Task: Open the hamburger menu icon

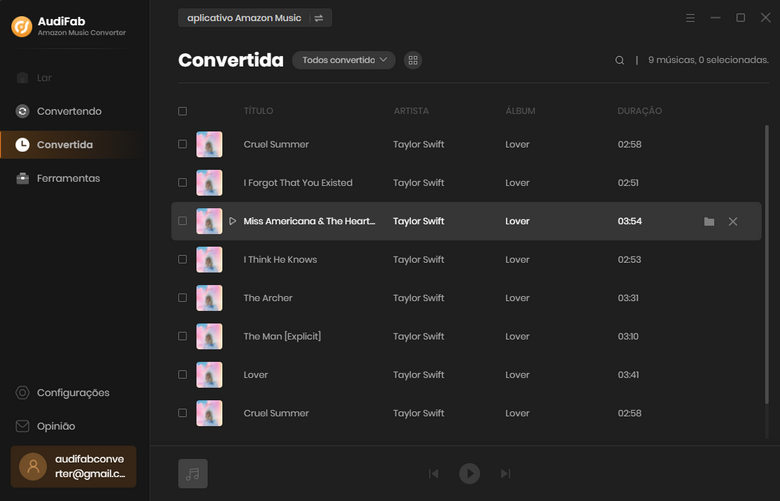Action: 690,18
